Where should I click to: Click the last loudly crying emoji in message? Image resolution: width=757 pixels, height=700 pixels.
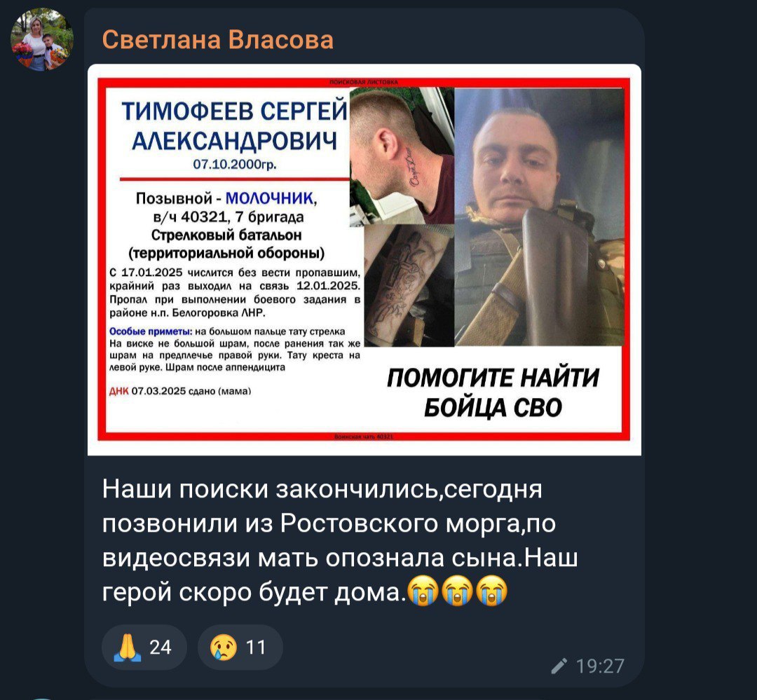(491, 591)
